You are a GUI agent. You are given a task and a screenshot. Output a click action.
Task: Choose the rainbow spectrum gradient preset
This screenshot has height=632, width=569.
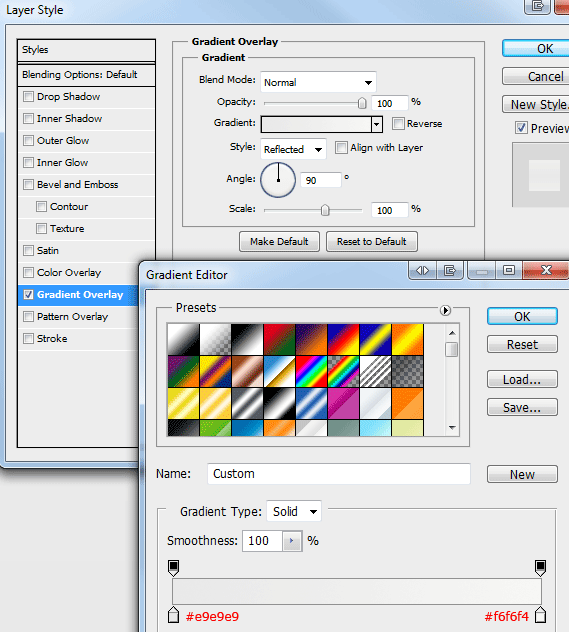(311, 371)
